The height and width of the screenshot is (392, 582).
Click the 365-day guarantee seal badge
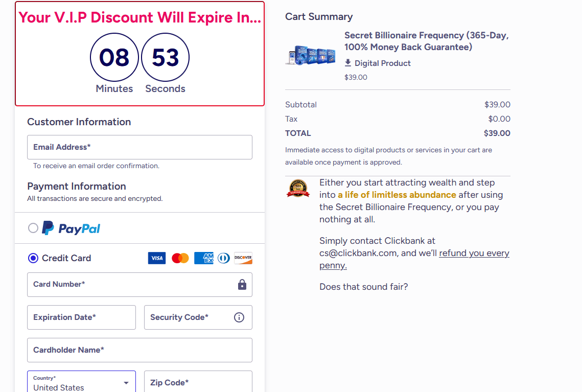(x=298, y=189)
